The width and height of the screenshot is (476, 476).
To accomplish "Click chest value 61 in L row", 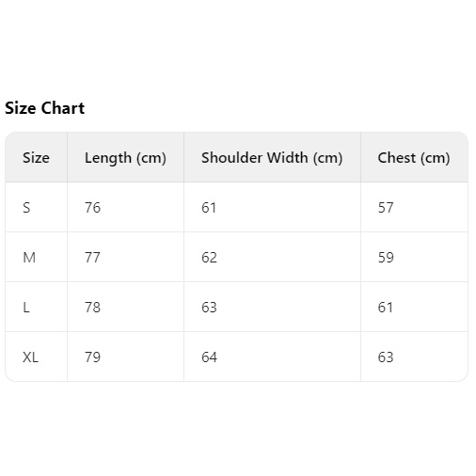I will [x=386, y=308].
